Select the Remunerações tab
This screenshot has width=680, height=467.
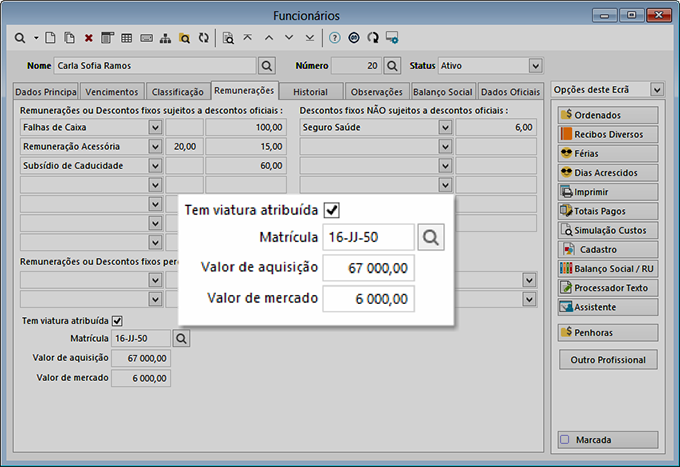tap(244, 90)
